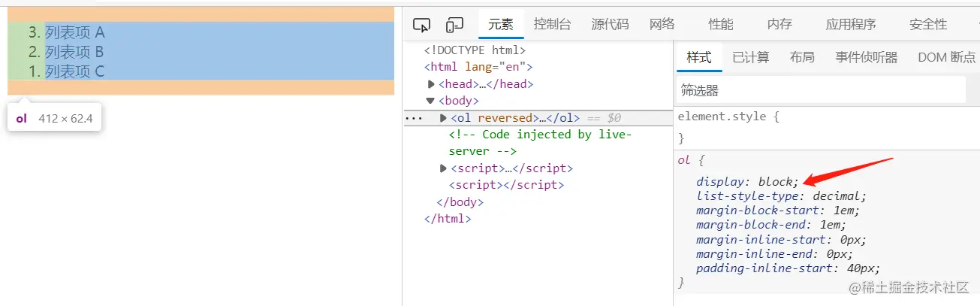This screenshot has width=980, height=306.
Task: Click the ol size tooltip
Action: tap(54, 118)
